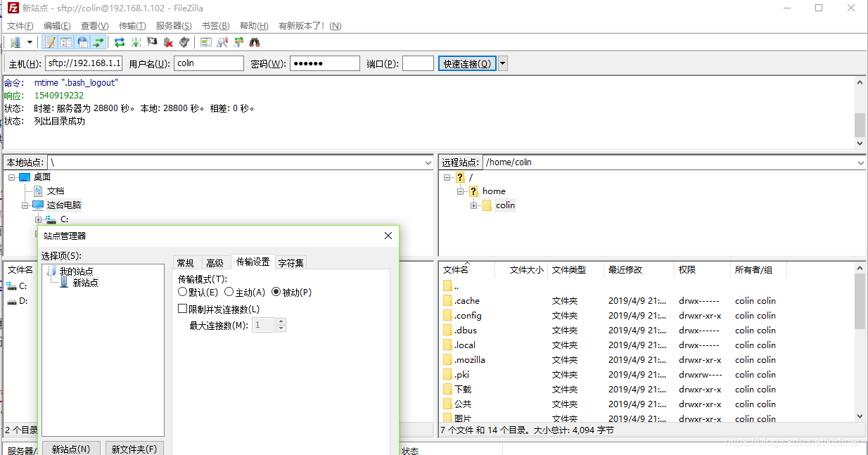The height and width of the screenshot is (455, 868).
Task: Open 传输(T) menu
Action: tap(132, 26)
